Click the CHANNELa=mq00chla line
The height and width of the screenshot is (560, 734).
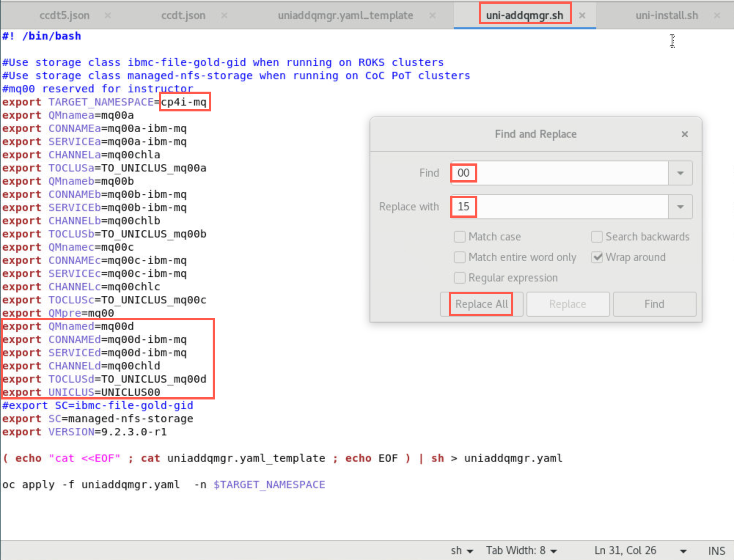(81, 155)
